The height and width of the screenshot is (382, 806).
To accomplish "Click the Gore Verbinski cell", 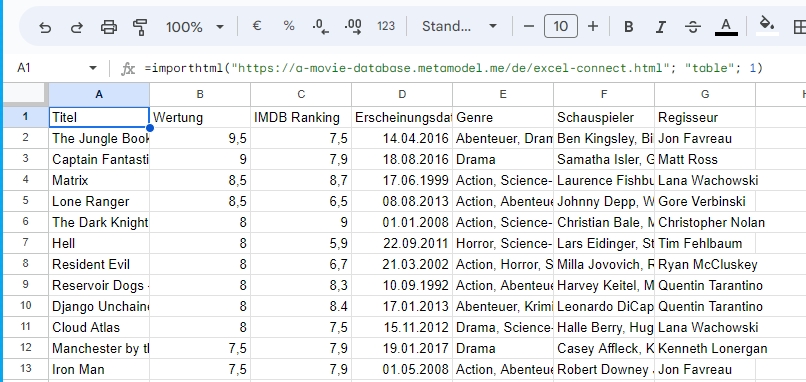I will (705, 202).
